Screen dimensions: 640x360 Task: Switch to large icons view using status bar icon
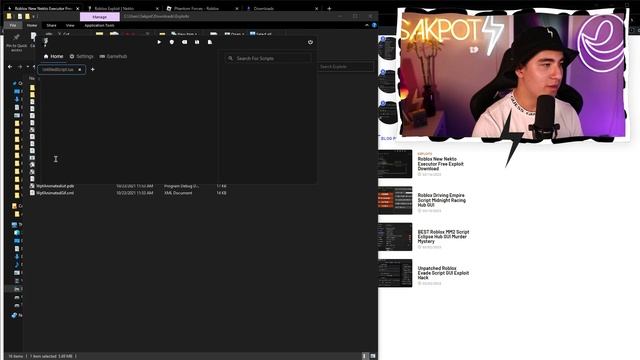tap(373, 356)
